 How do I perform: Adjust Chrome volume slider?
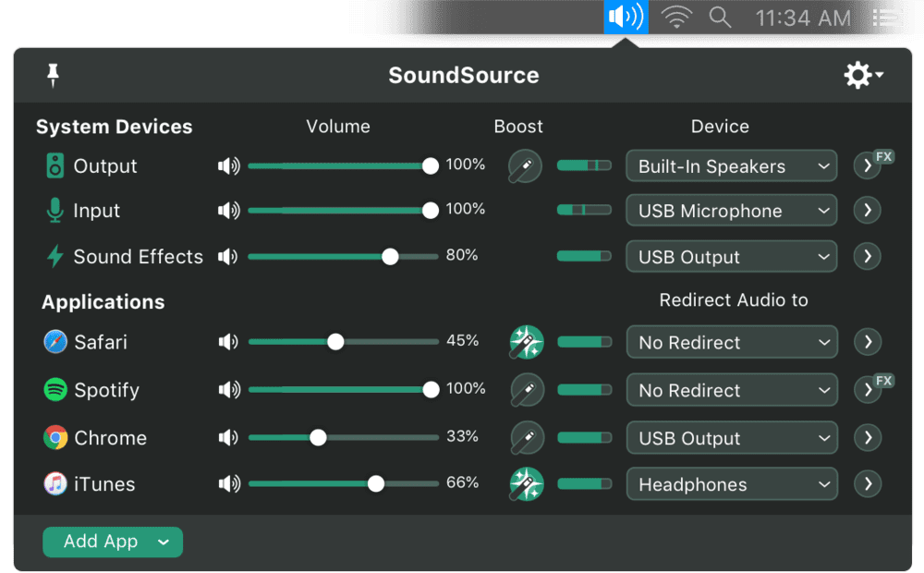[344, 437]
